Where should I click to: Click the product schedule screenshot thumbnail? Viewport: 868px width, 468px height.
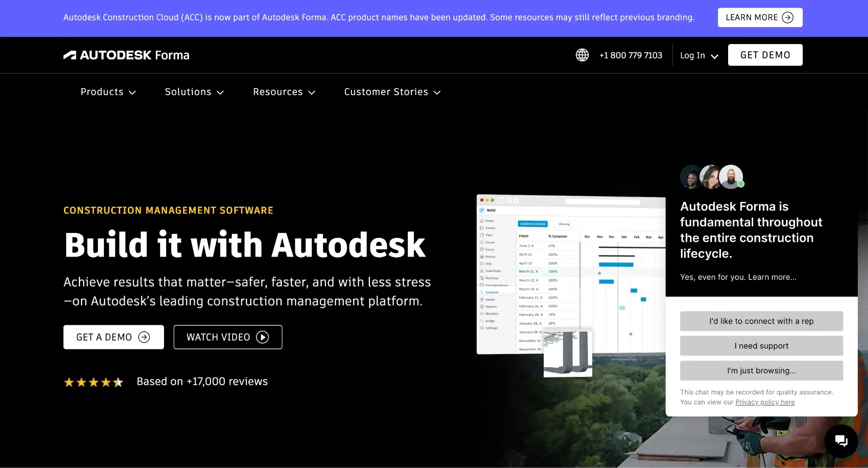click(x=570, y=274)
